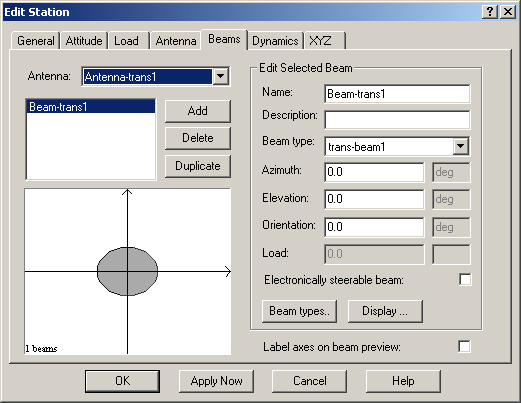Switch to the General tab

click(x=36, y=41)
